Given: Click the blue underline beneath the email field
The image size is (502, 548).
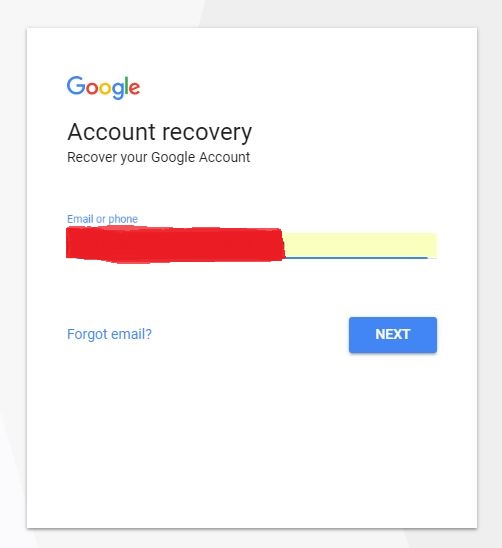Looking at the screenshot, I should [x=357, y=258].
